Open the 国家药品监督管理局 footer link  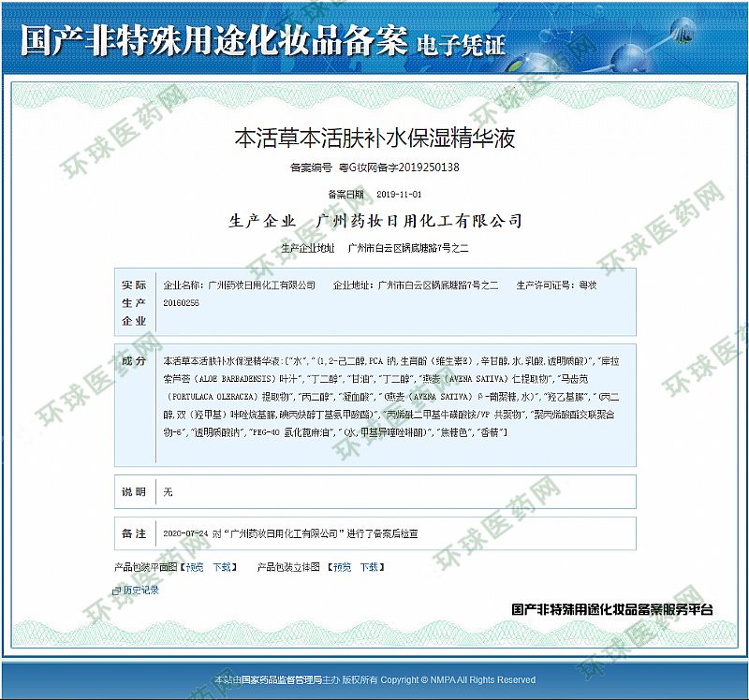[280, 679]
